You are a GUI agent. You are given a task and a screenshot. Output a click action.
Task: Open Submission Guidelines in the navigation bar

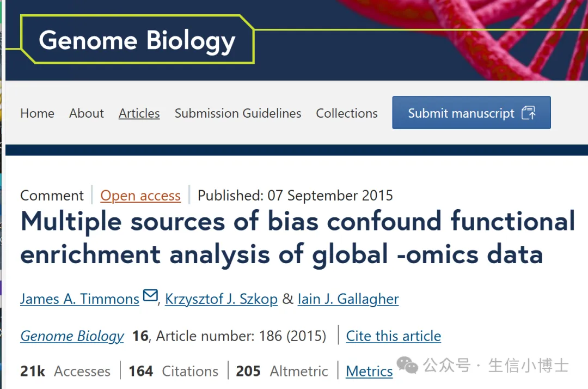(238, 113)
